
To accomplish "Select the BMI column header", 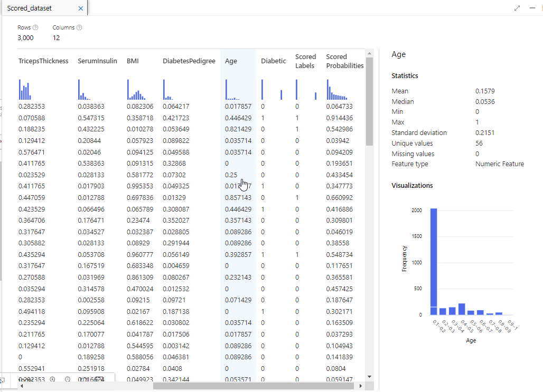I will tap(133, 61).
